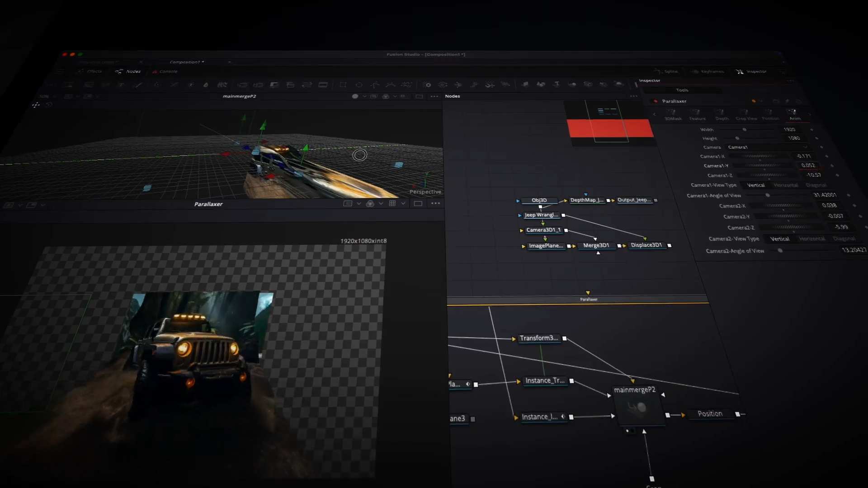Set Camera2-View Type to Vertical
Image resolution: width=868 pixels, height=488 pixels.
pos(779,239)
